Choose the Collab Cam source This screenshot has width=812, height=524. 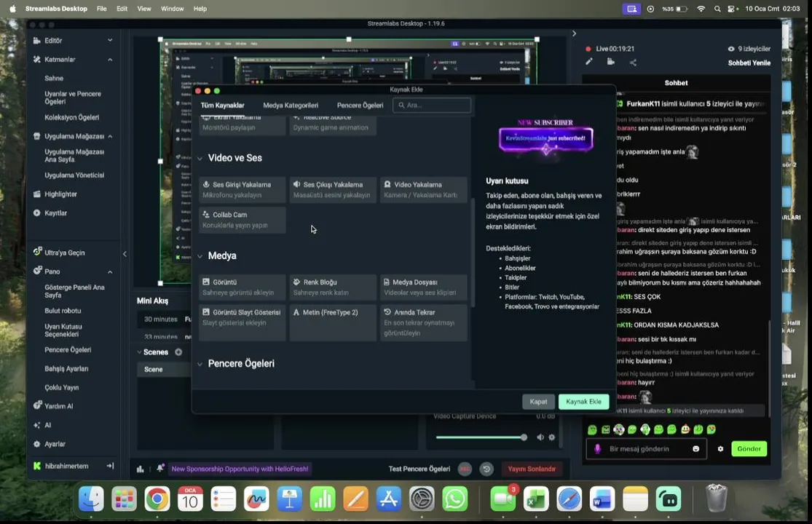[242, 220]
